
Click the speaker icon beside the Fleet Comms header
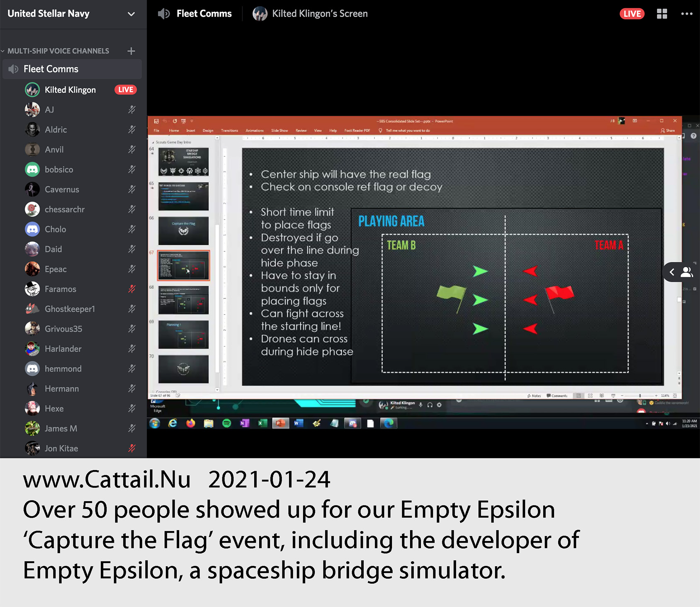[164, 14]
